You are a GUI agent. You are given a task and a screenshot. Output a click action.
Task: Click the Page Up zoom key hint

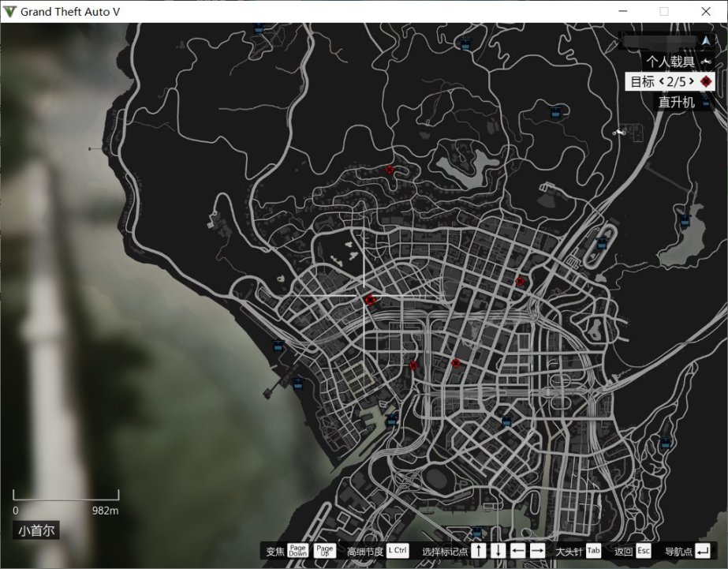tap(324, 551)
